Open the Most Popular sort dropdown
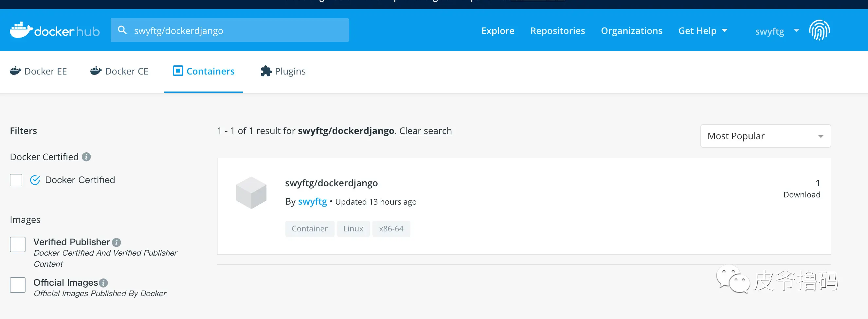The width and height of the screenshot is (868, 319). (x=766, y=136)
